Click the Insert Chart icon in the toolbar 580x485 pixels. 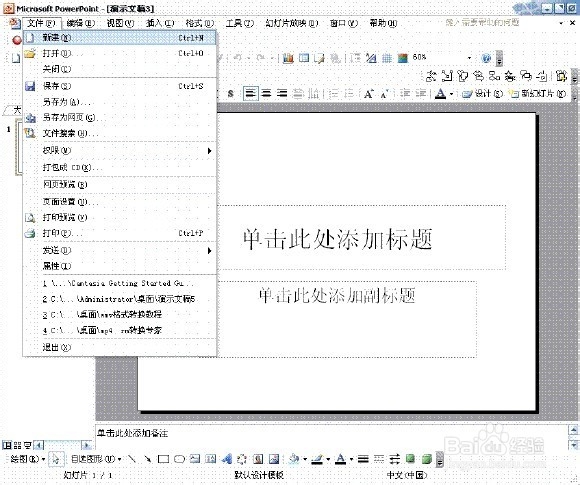pos(288,58)
